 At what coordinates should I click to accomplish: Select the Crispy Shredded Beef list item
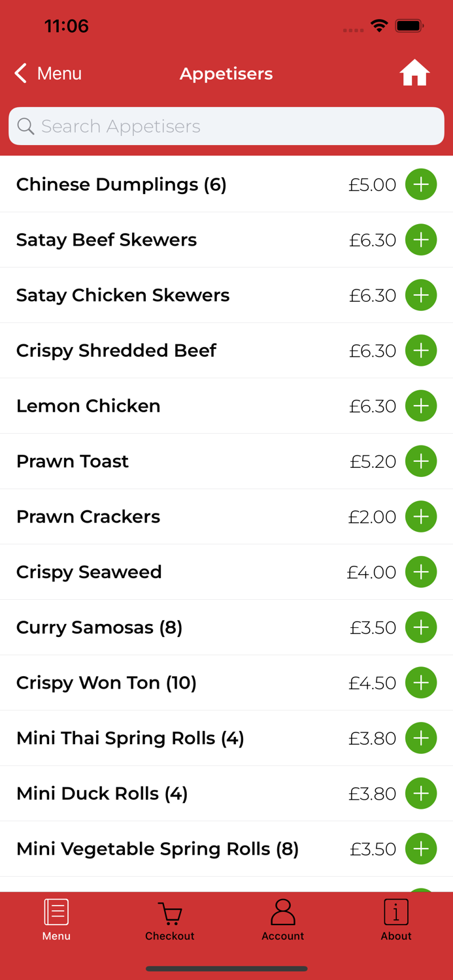click(x=116, y=350)
